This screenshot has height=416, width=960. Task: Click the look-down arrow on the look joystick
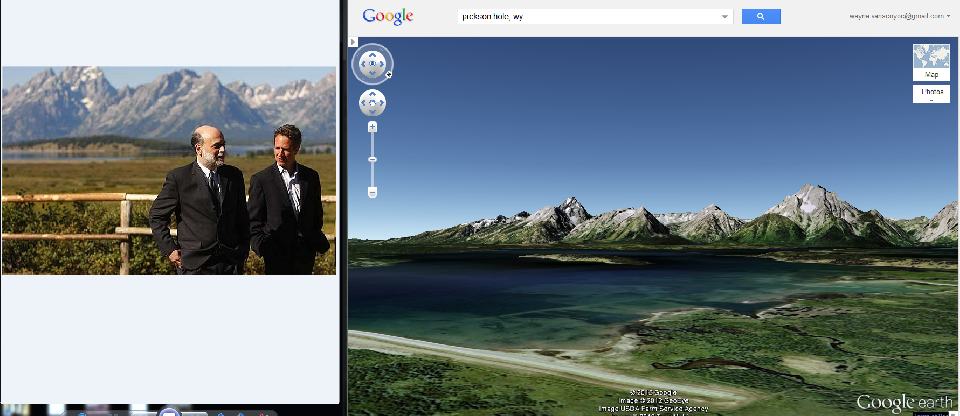coord(372,72)
